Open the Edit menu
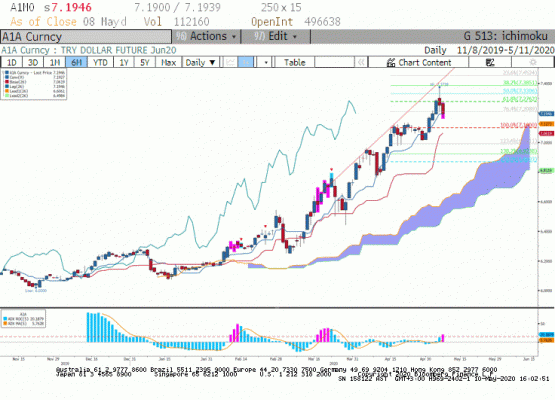 [x=276, y=36]
